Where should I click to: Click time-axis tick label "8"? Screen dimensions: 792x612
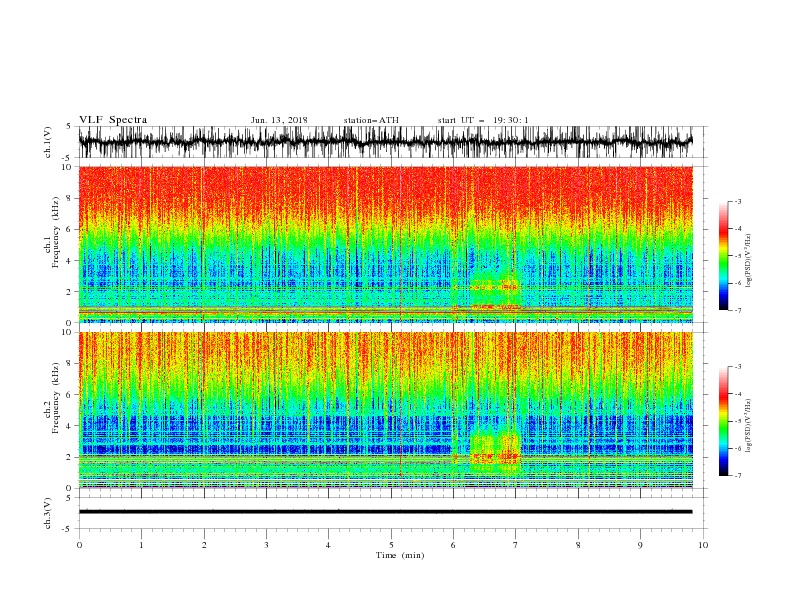pyautogui.click(x=578, y=545)
